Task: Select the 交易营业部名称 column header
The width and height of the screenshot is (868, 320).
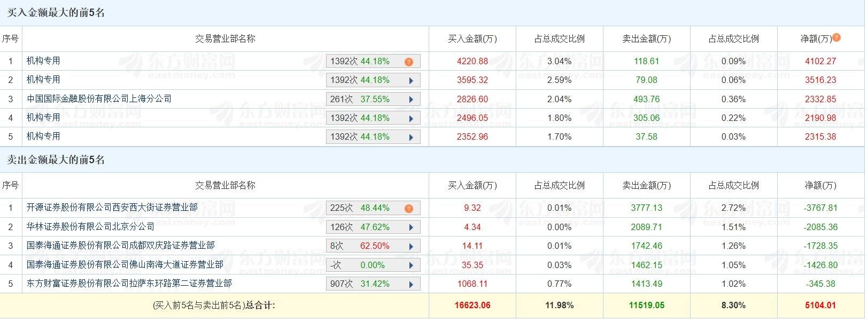Action: pyautogui.click(x=225, y=37)
